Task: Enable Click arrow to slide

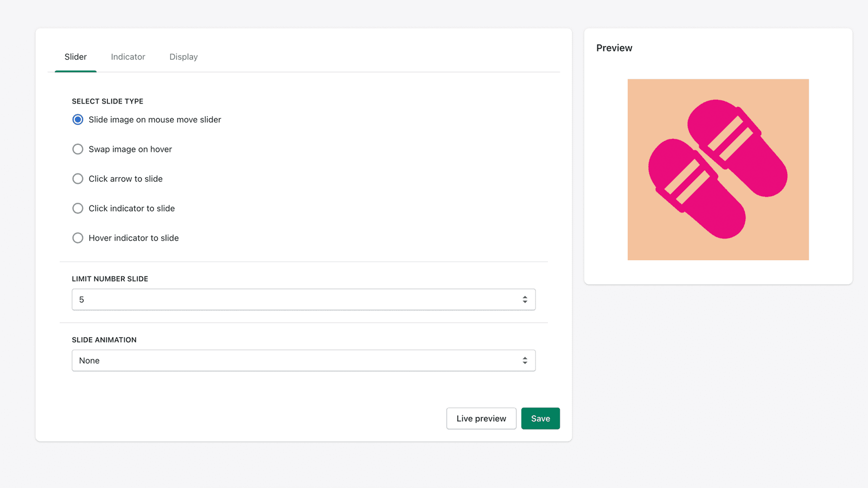Action: [x=78, y=178]
